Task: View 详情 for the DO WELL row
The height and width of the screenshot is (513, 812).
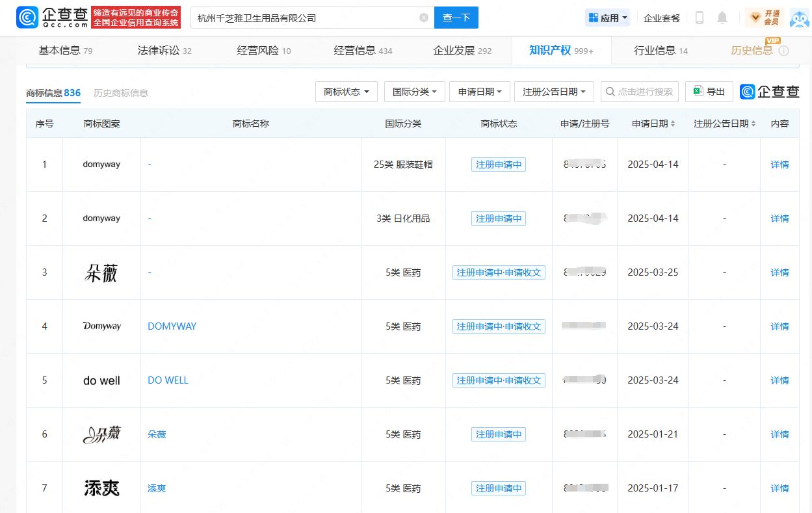Action: point(779,380)
